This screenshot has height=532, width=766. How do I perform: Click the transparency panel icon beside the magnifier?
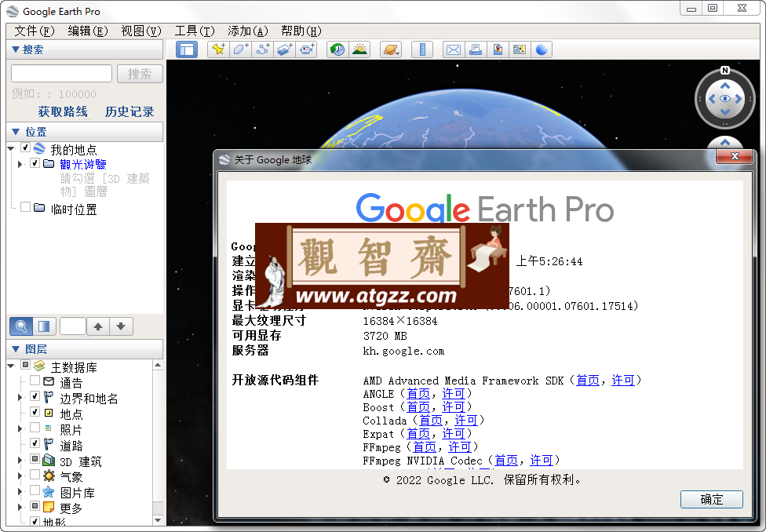click(44, 326)
